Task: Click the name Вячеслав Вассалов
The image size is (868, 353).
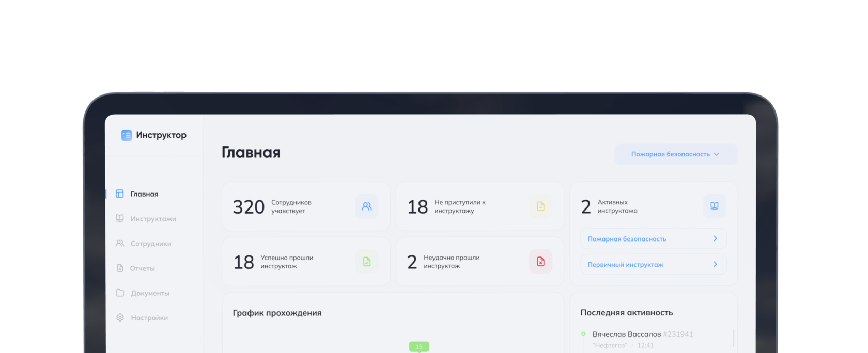Action: point(627,334)
